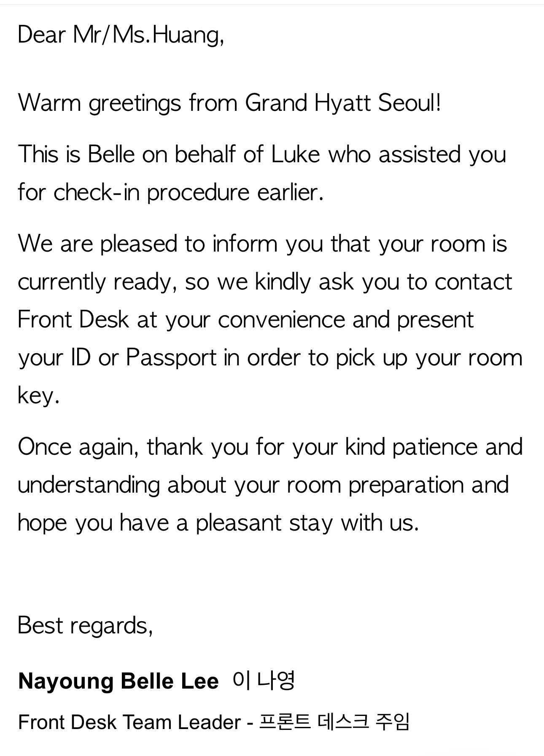Viewport: 544px width, 756px height.
Task: Click the phrase 'pick up your room'
Action: click(x=429, y=358)
